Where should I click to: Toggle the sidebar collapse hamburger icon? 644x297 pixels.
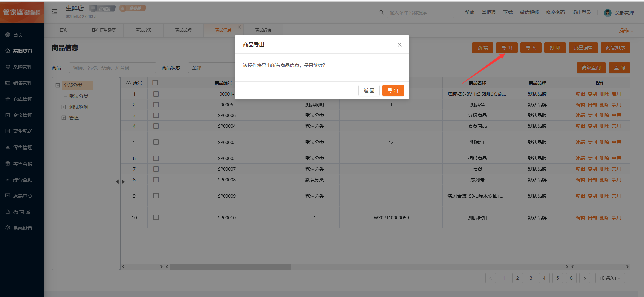(55, 12)
